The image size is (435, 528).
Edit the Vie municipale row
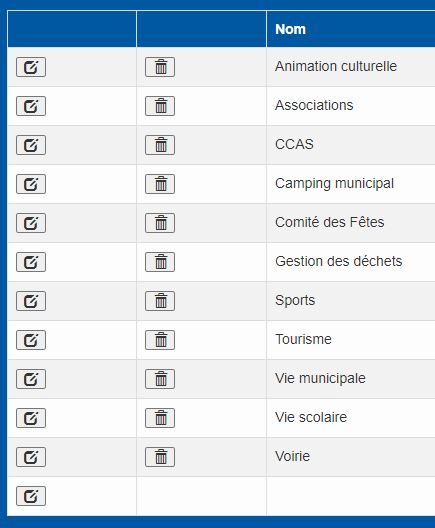tap(31, 379)
